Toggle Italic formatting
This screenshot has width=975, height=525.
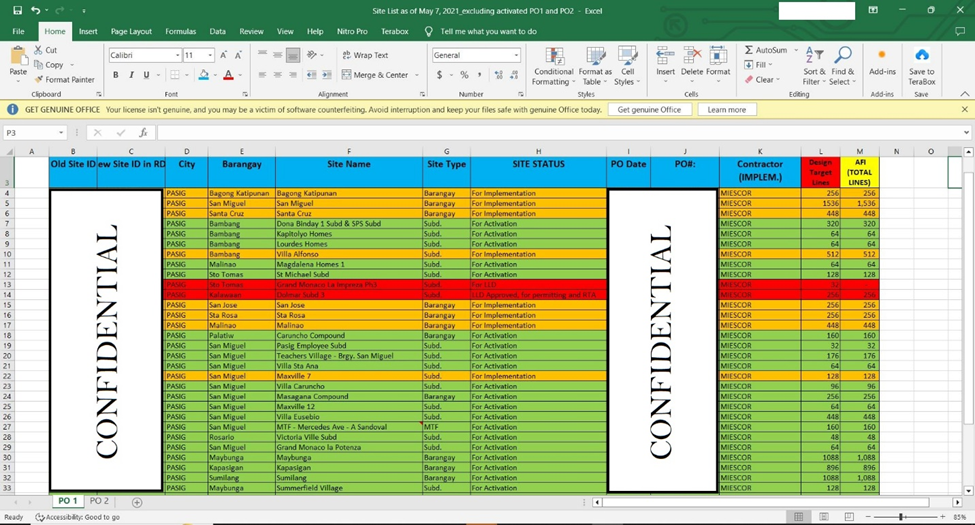131,75
